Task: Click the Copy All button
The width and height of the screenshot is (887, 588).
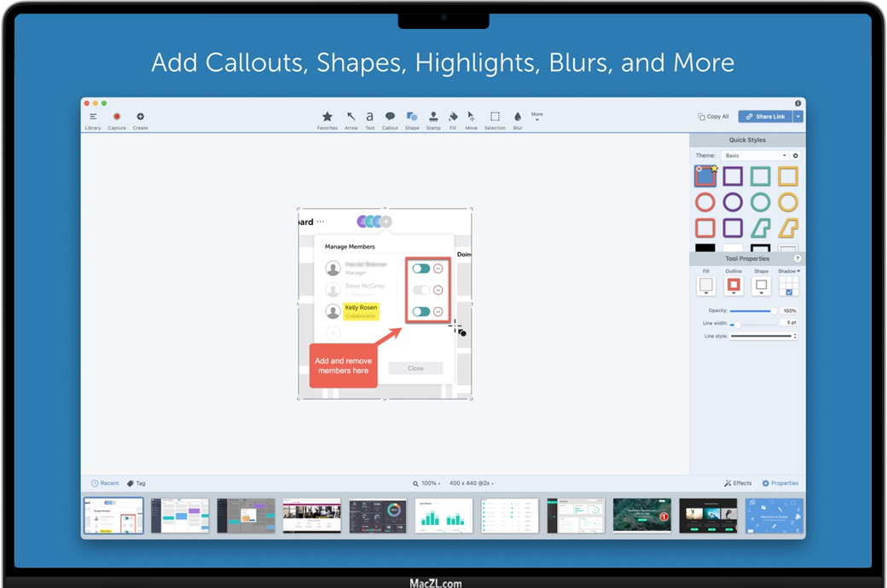Action: [x=713, y=117]
